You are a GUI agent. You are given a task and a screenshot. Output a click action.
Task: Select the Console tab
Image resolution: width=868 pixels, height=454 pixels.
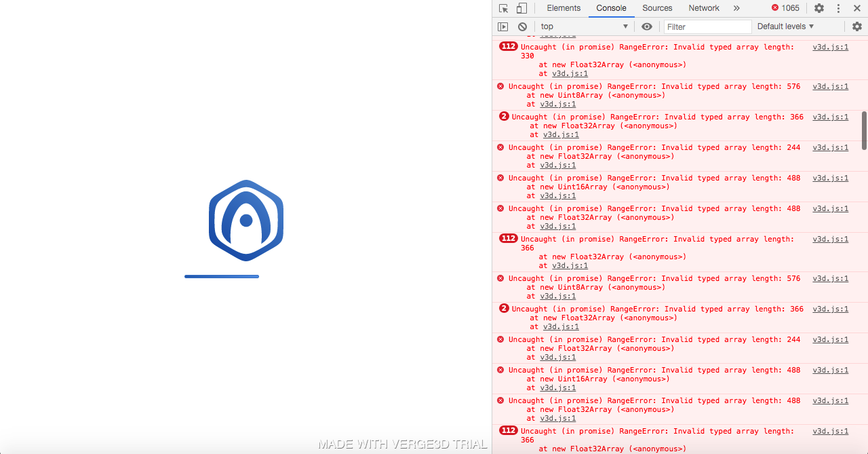pos(611,8)
